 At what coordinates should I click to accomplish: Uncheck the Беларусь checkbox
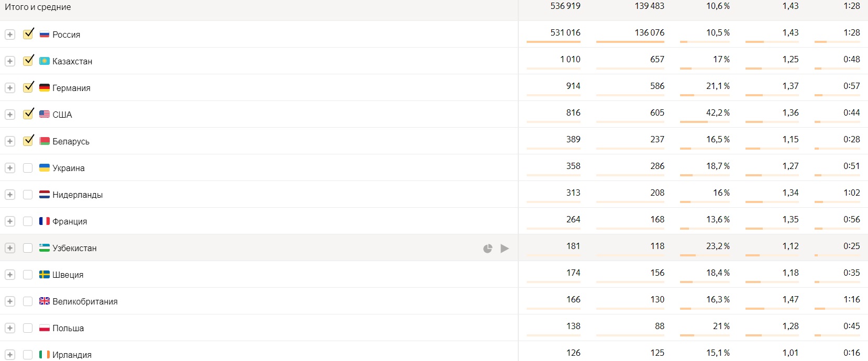[28, 141]
